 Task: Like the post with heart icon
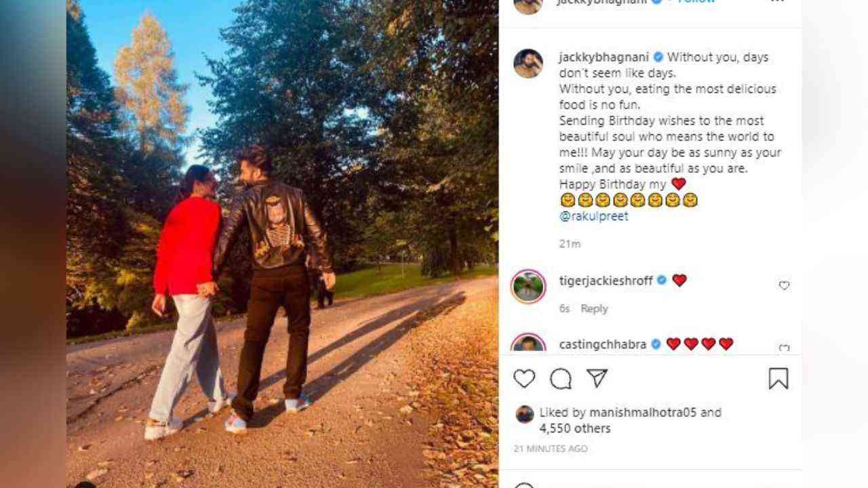pyautogui.click(x=524, y=378)
